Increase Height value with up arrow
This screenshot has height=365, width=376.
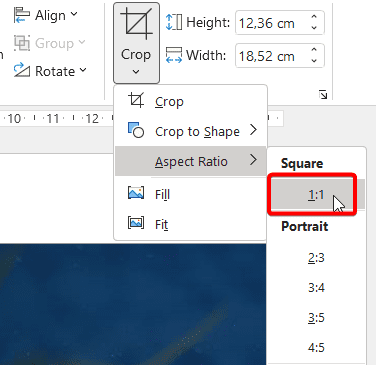tap(314, 17)
